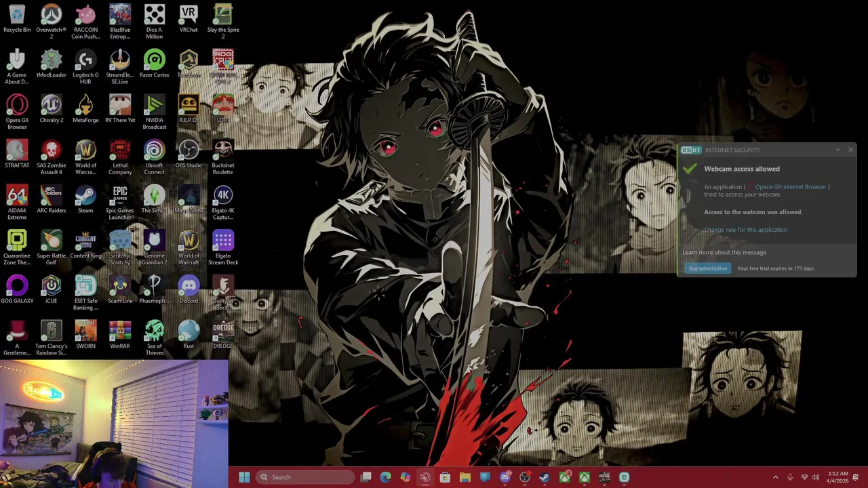This screenshot has width=868, height=488.
Task: Open Task View on the taskbar
Action: [x=366, y=477]
